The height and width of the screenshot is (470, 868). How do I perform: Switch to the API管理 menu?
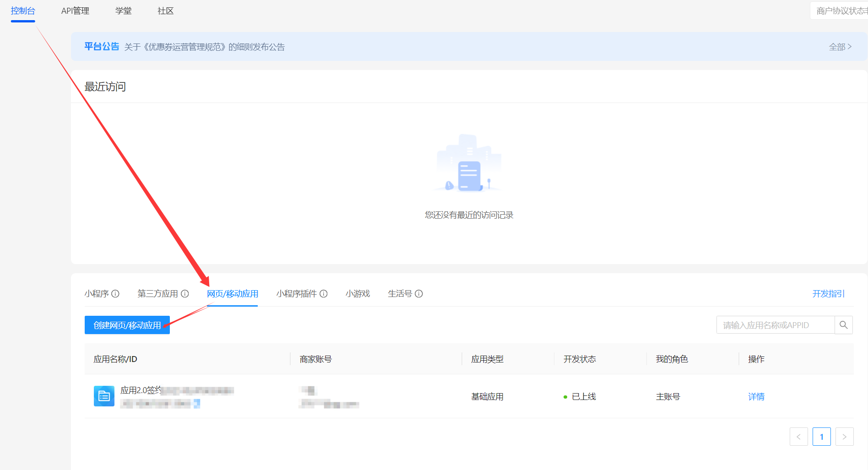point(75,11)
